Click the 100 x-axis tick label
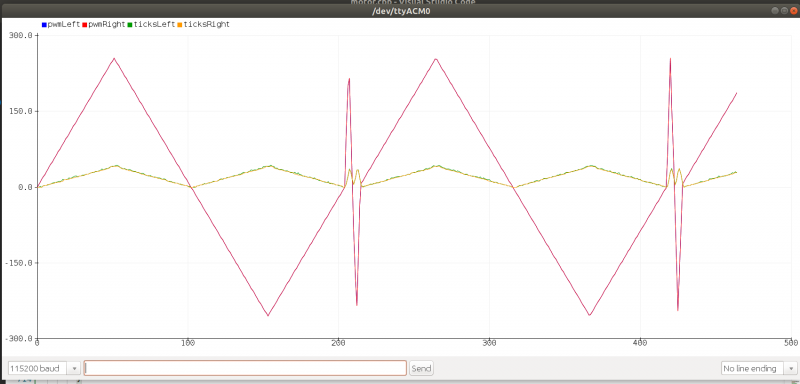The height and width of the screenshot is (384, 800). pyautogui.click(x=188, y=343)
